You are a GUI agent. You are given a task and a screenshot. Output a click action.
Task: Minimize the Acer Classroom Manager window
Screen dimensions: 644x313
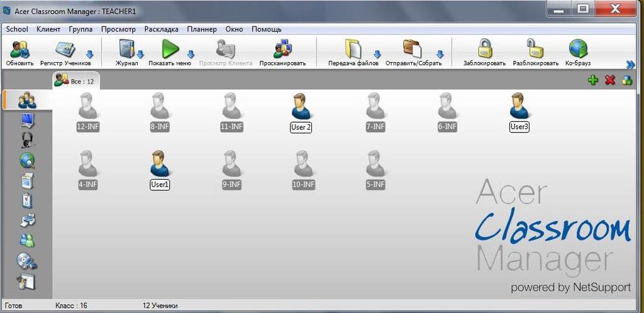click(x=559, y=8)
